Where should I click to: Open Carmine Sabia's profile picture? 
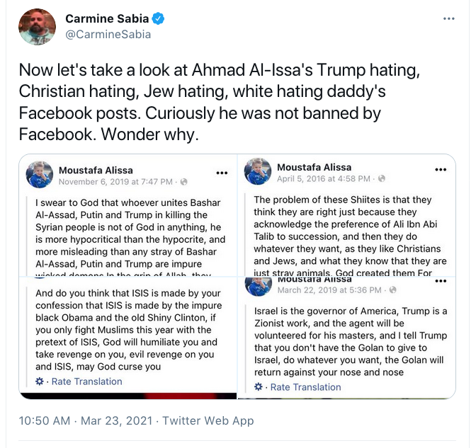click(38, 26)
